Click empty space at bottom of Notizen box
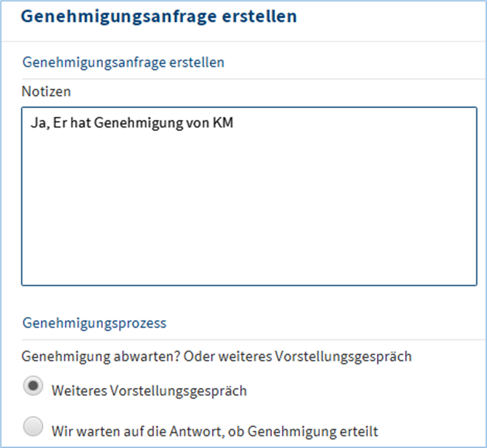 [249, 267]
